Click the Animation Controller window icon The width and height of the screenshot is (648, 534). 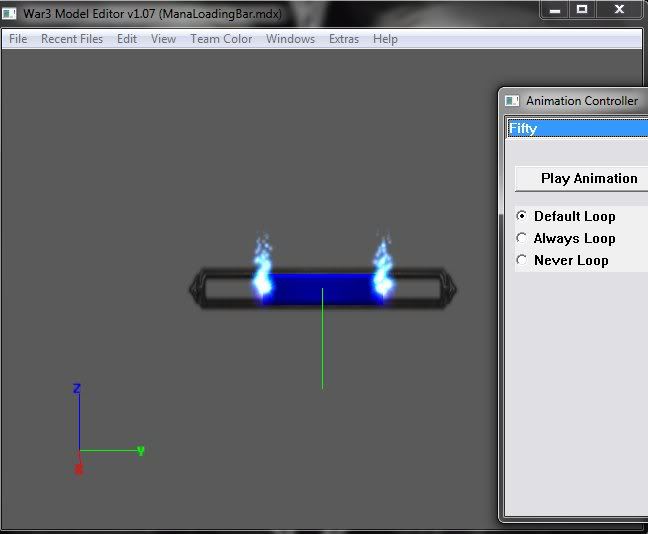point(512,100)
